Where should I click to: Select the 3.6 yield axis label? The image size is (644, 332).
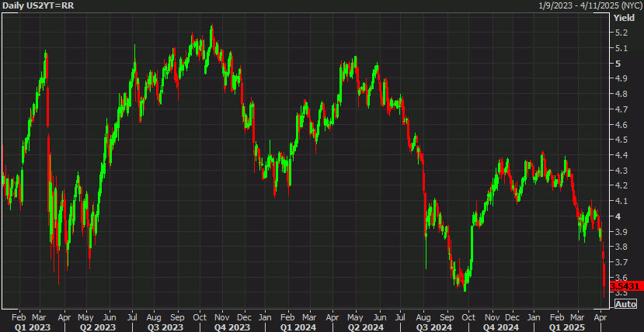pyautogui.click(x=620, y=278)
